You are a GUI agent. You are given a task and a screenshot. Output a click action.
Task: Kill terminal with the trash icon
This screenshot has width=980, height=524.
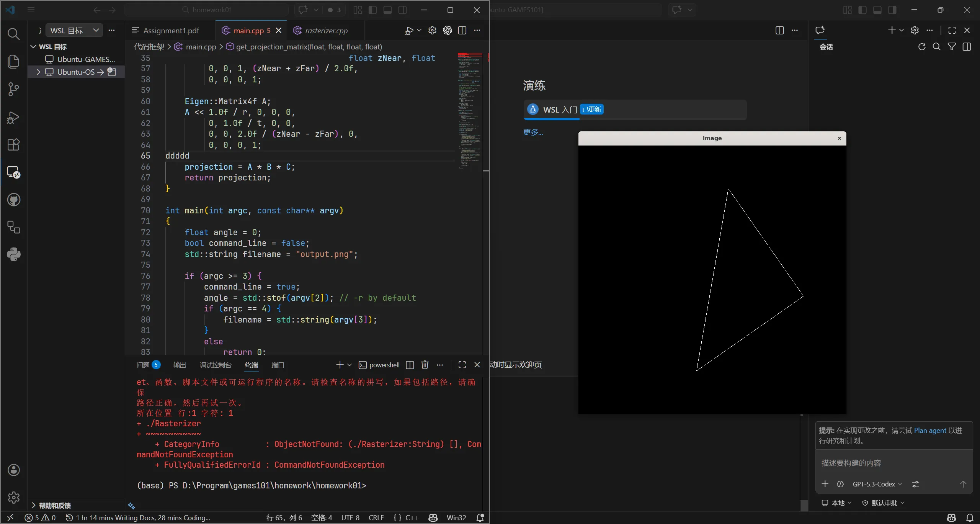[425, 365]
